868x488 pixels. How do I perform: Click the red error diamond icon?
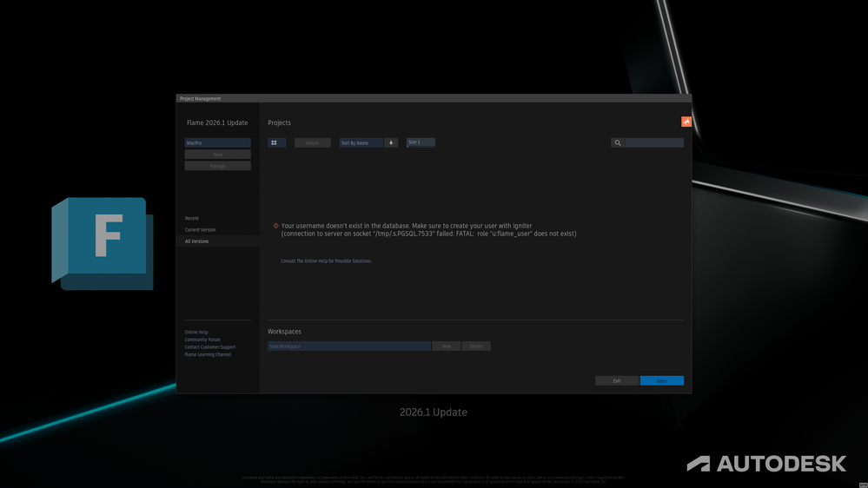pos(275,226)
